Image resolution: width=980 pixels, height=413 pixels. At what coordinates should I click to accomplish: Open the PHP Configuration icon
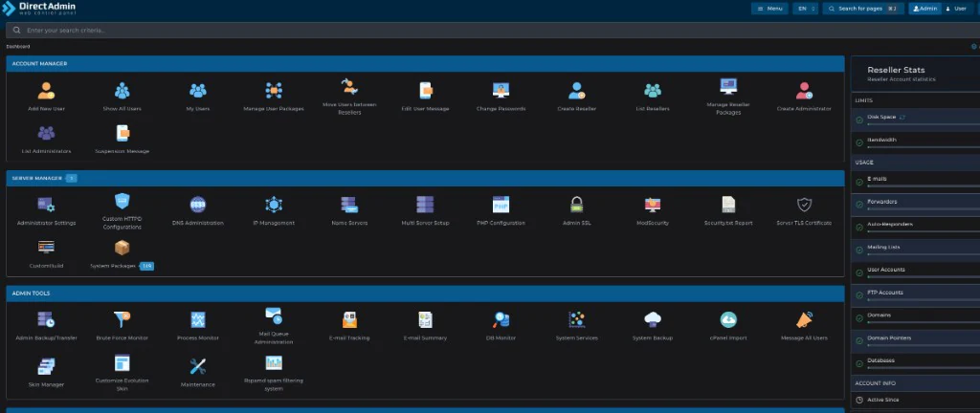[x=501, y=205]
